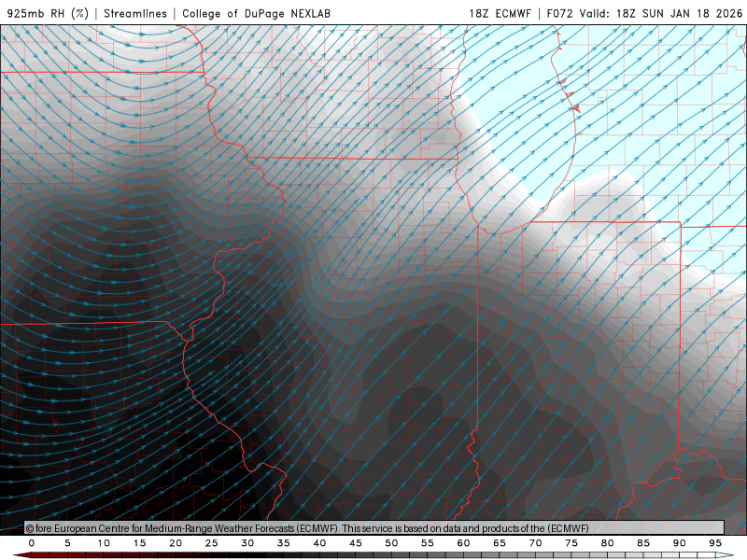747x560 pixels.
Task: Click the "Valid: 18Z SUN JAN 18 2026" text
Action: [661, 13]
